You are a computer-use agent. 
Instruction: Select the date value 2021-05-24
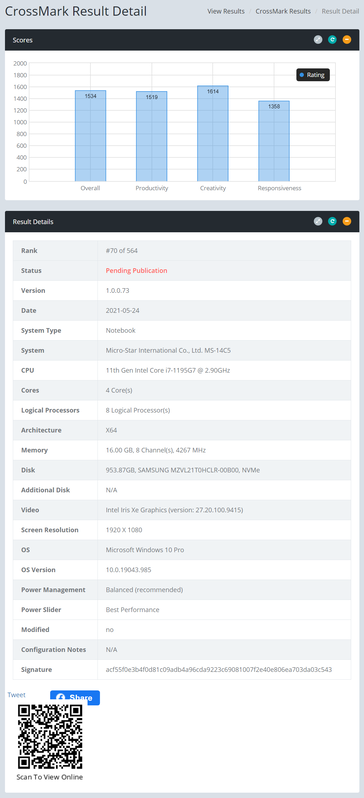pyautogui.click(x=122, y=310)
